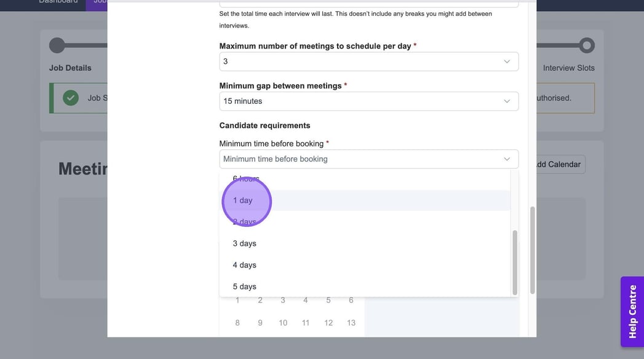Click the Interview Slots step label
Viewport: 644px width, 359px height.
point(568,68)
